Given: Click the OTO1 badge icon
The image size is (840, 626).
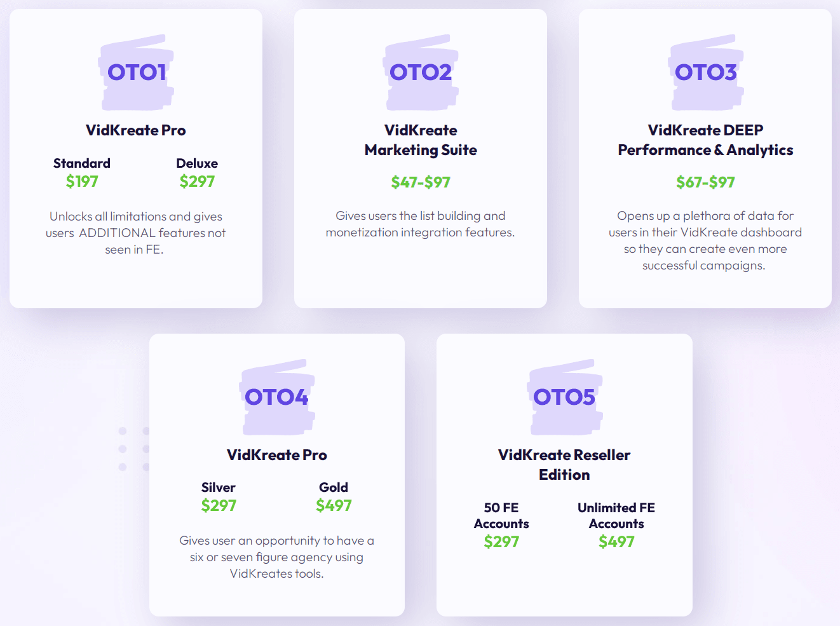Looking at the screenshot, I should (x=136, y=72).
